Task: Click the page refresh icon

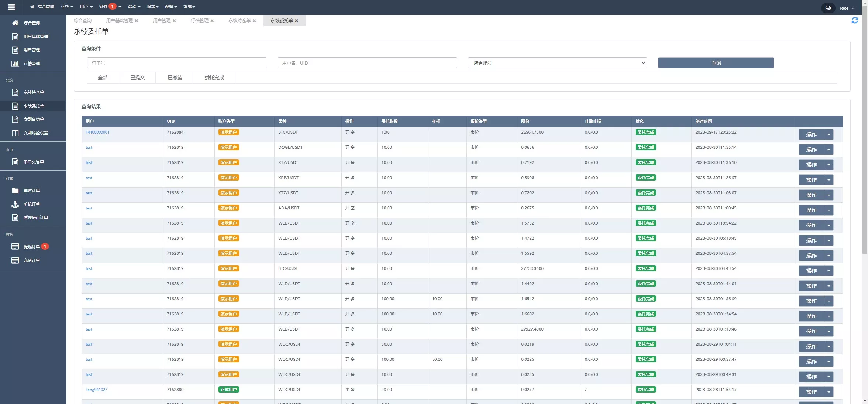Action: tap(855, 20)
